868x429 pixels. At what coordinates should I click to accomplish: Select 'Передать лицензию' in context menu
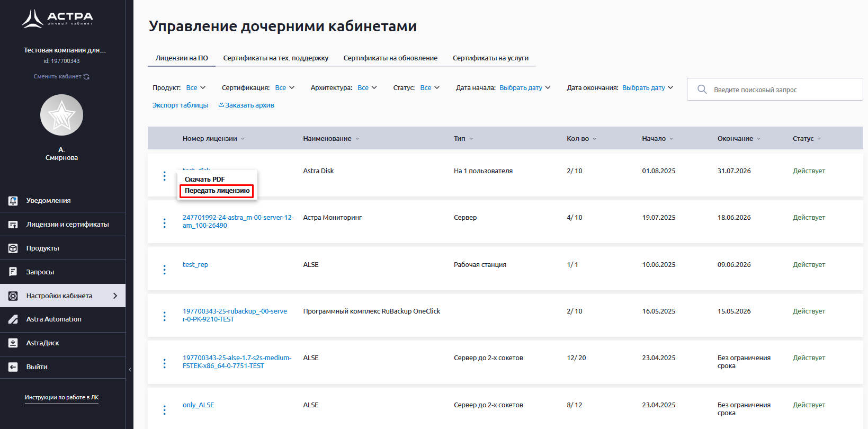click(217, 191)
